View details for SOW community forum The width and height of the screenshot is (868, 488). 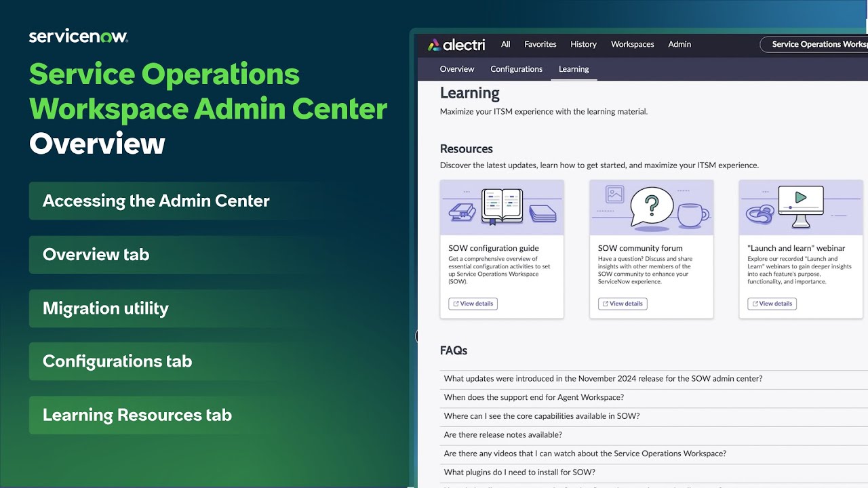tap(623, 304)
